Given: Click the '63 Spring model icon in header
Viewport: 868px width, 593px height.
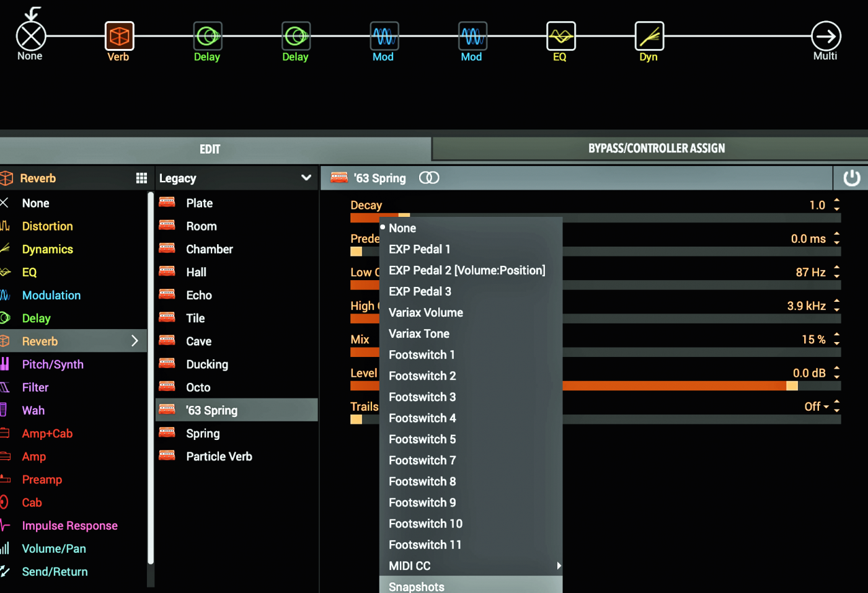Looking at the screenshot, I should pyautogui.click(x=339, y=178).
